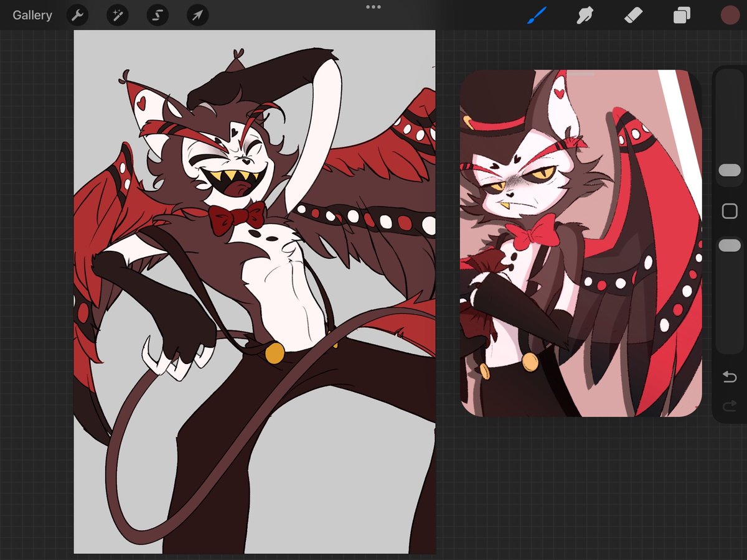This screenshot has width=747, height=560.
Task: Activate the Transform arrow tool
Action: click(197, 15)
